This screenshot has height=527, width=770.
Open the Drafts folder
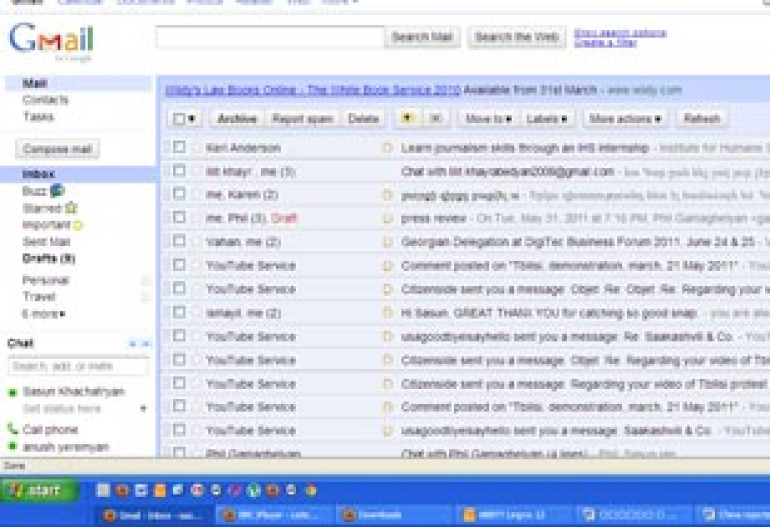pos(49,258)
